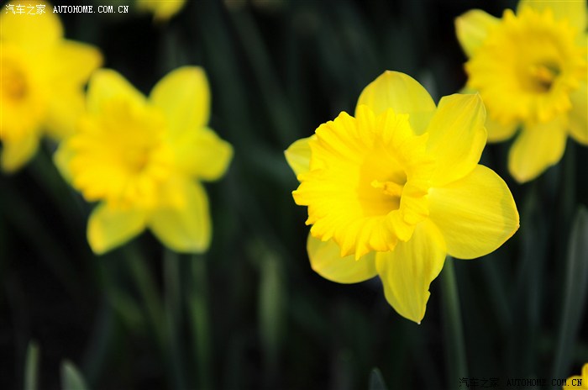Click the lower-left petal of the sharp daffodil
This screenshot has height=390, width=588.
pyautogui.click(x=339, y=262)
